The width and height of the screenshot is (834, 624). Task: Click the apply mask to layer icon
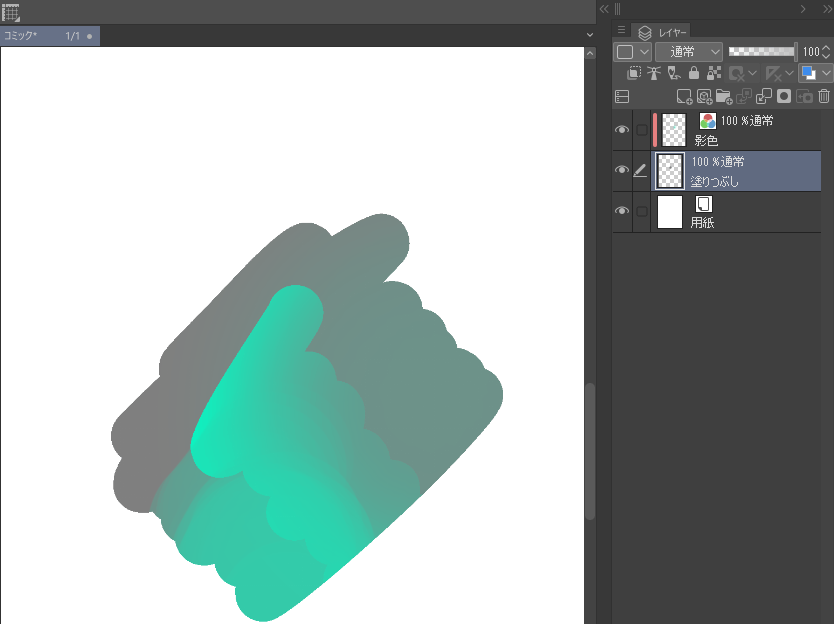pos(804,96)
